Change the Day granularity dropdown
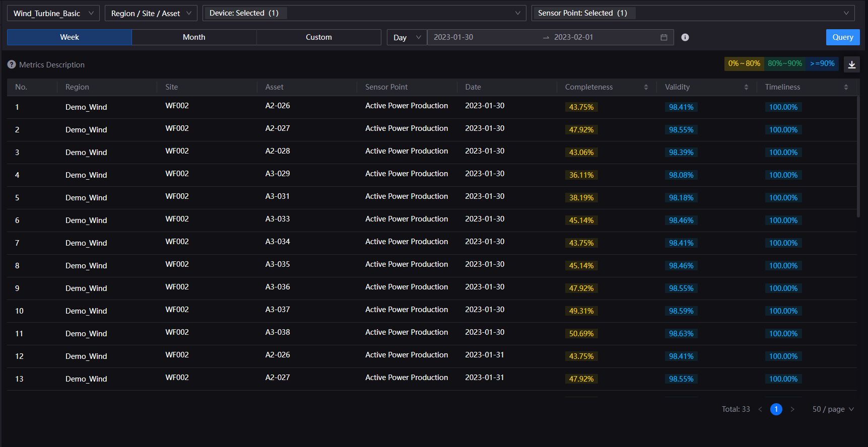 click(407, 37)
